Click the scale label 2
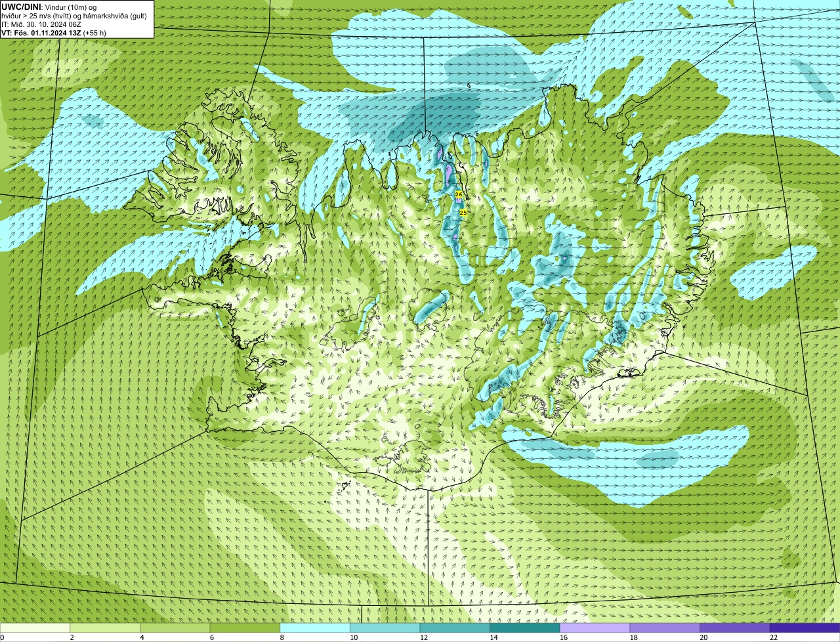 coord(72,637)
